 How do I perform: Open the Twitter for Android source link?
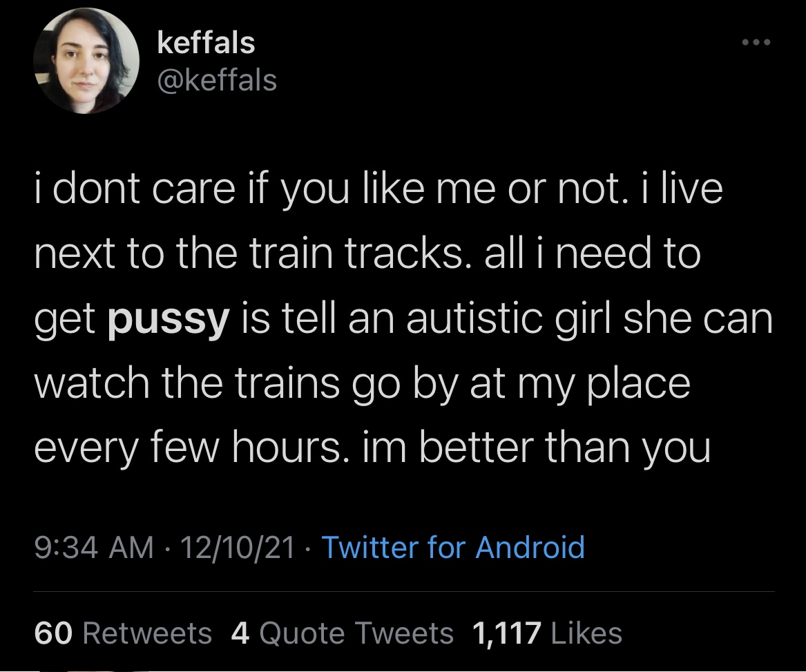tap(453, 547)
